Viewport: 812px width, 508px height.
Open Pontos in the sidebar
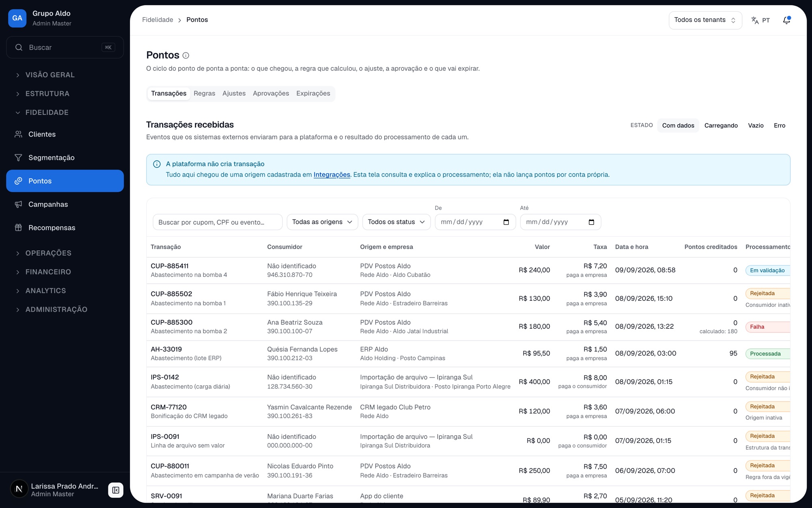pyautogui.click(x=65, y=181)
